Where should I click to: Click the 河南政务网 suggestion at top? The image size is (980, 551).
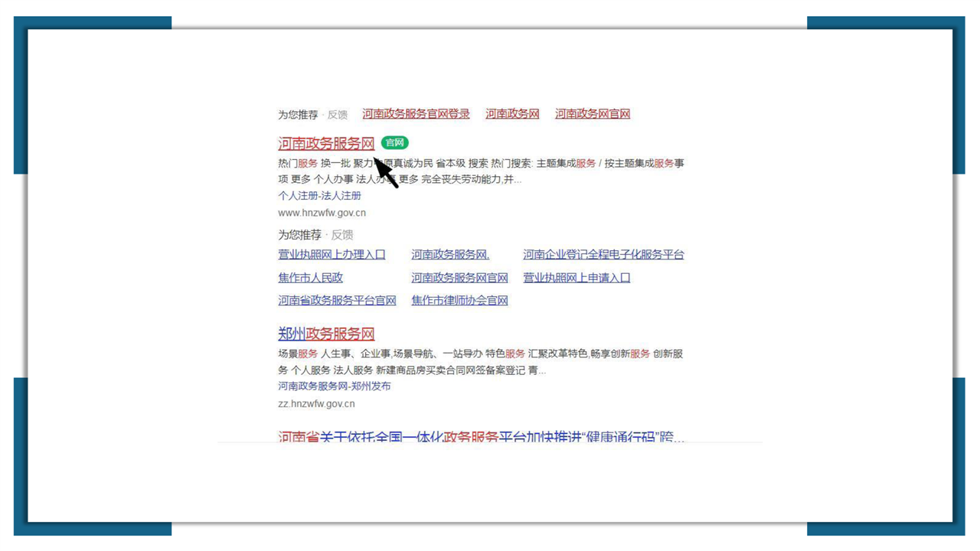coord(512,114)
